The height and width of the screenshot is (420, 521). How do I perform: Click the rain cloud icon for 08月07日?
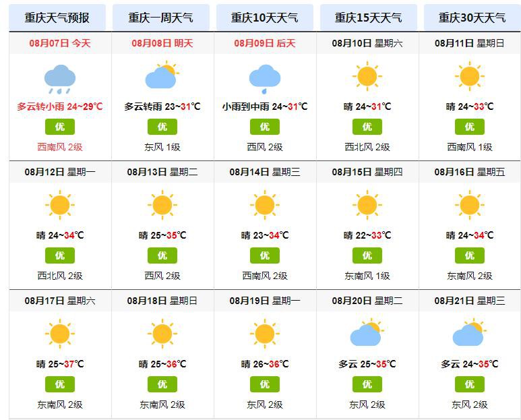coord(60,79)
